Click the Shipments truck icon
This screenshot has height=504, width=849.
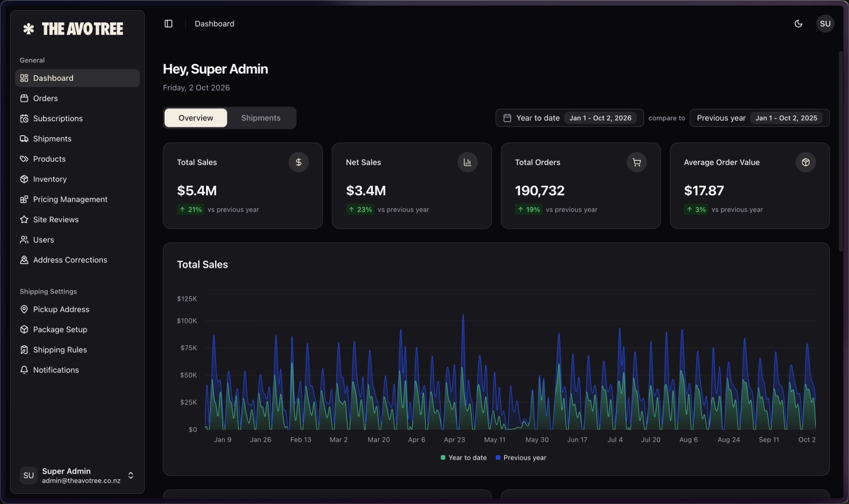pos(24,139)
